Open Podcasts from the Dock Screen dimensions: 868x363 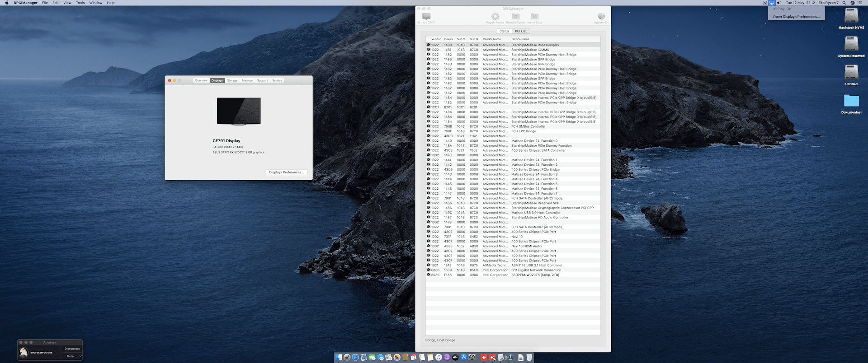[447, 357]
